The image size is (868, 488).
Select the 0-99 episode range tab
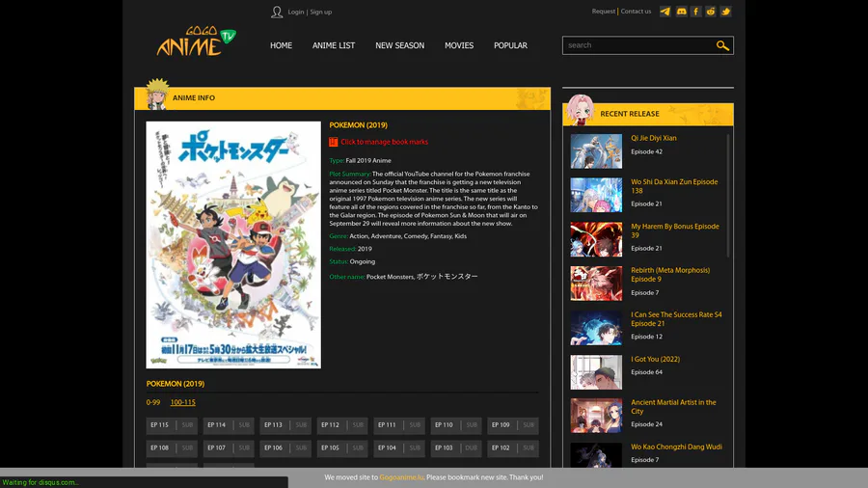(x=152, y=402)
